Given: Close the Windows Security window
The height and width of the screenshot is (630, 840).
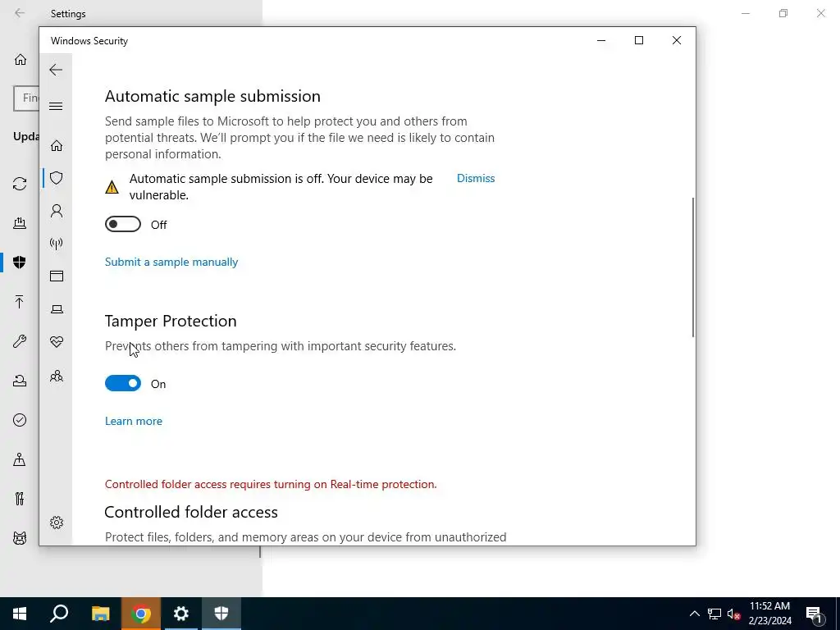Looking at the screenshot, I should click(x=677, y=40).
